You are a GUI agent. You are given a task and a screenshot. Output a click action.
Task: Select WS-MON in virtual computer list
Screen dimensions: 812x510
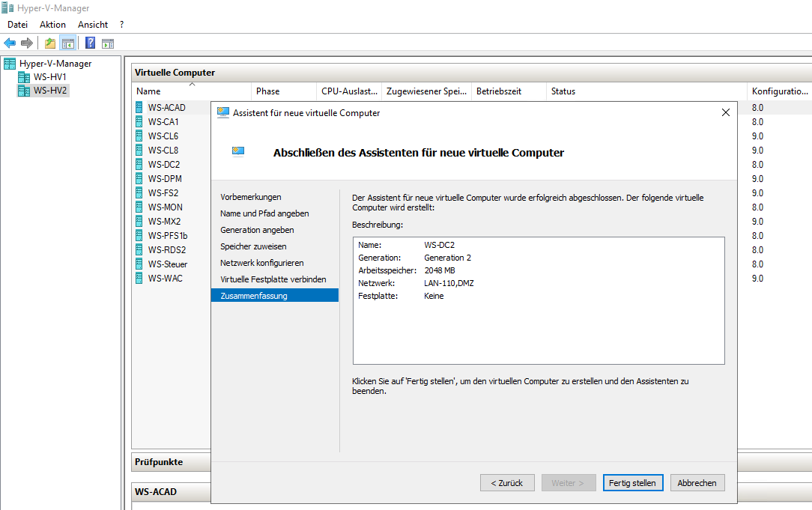(x=166, y=207)
